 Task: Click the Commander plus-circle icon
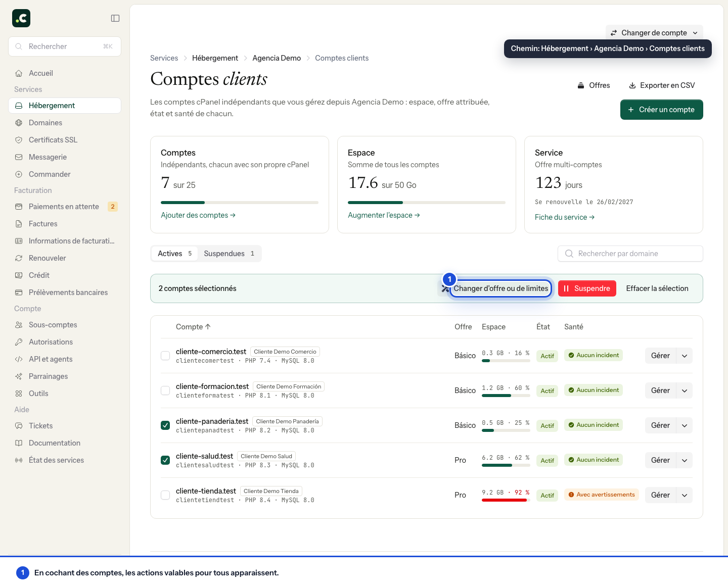tap(19, 174)
